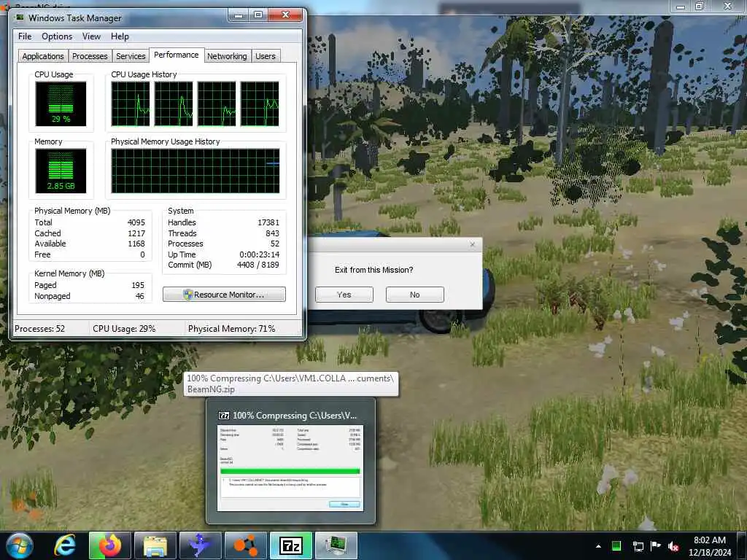Click the Physical Memory Usage History graph

196,171
